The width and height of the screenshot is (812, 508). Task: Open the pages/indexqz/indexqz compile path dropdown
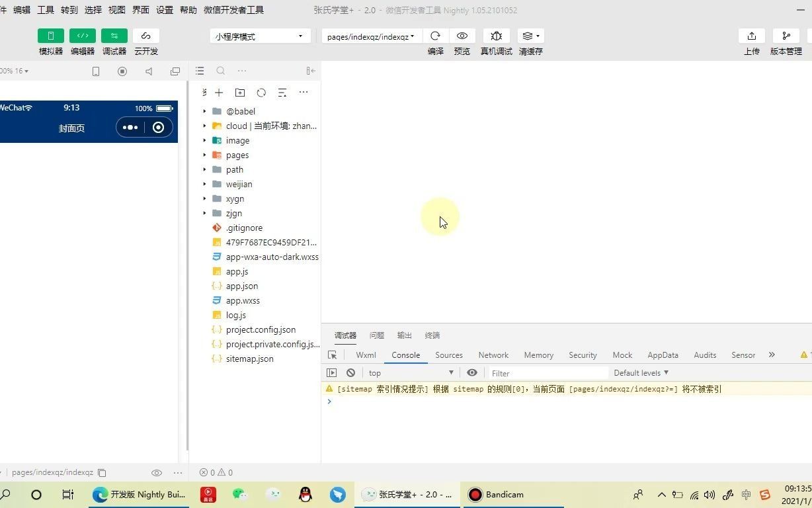point(370,36)
